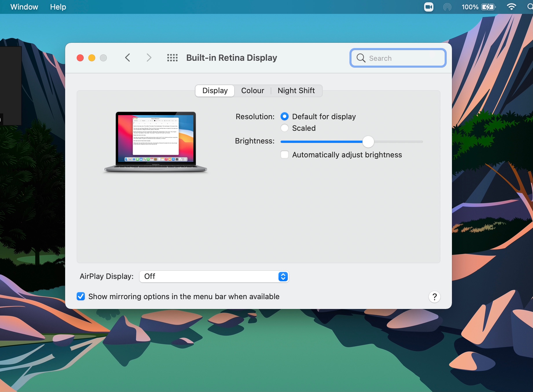Minimize the preferences window with yellow button
533x392 pixels.
click(92, 58)
